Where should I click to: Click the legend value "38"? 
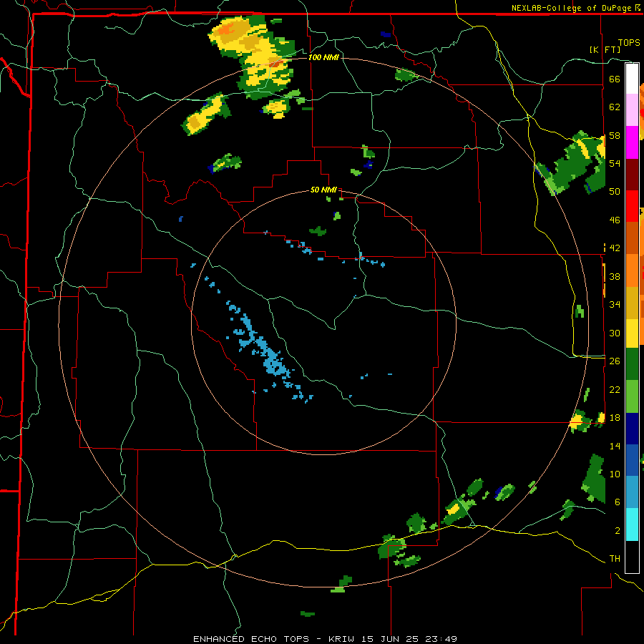click(x=615, y=276)
